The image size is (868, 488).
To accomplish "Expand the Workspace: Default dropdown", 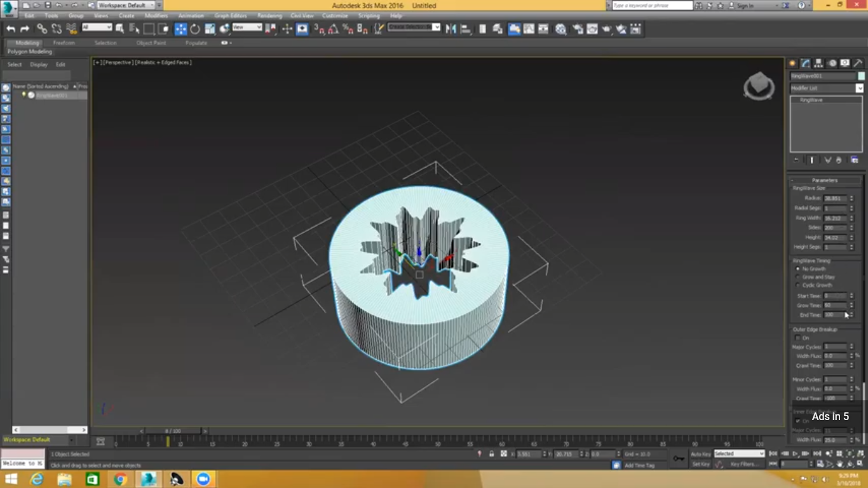I will (x=126, y=5).
